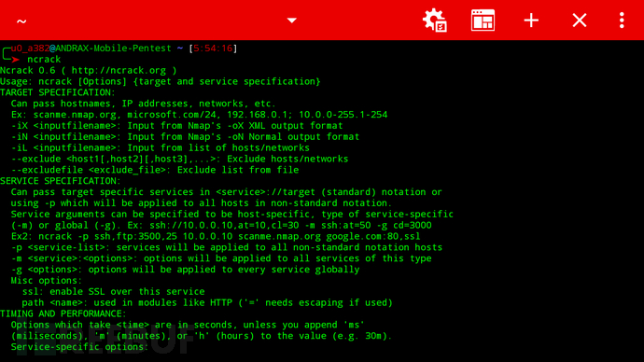Screen dimensions: 644x362
Task: Click the 'path <name>' option line
Action: pos(207,303)
